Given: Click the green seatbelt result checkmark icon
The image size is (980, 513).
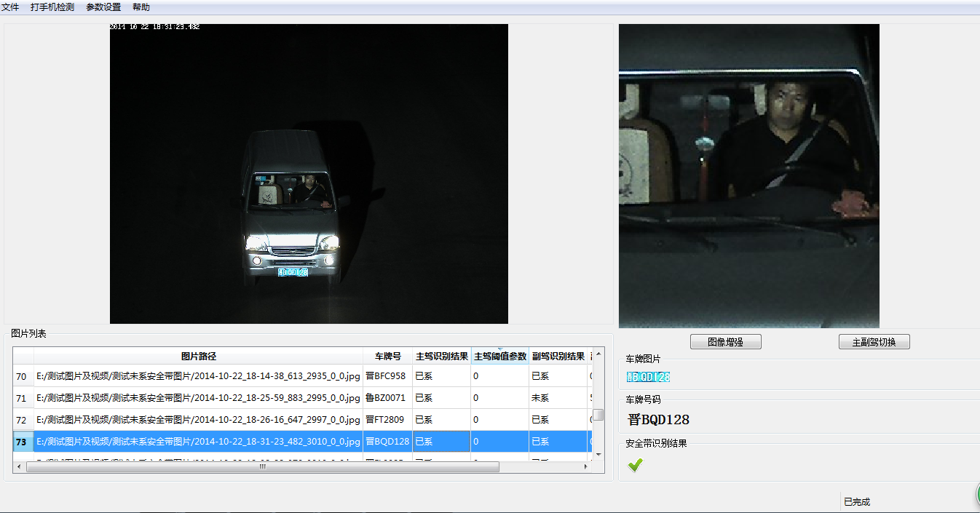Looking at the screenshot, I should point(635,465).
